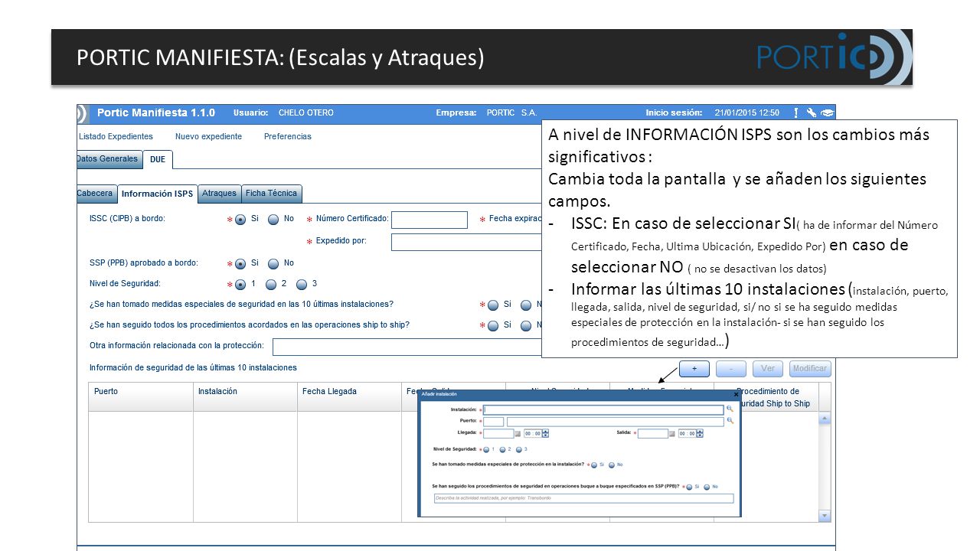Viewport: 980px width, 551px height.
Task: Click the Instalación text field in dialog
Action: [603, 409]
